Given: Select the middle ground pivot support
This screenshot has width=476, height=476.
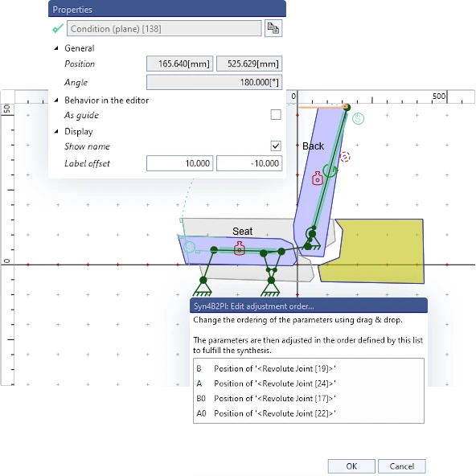Looking at the screenshot, I should pos(270,287).
